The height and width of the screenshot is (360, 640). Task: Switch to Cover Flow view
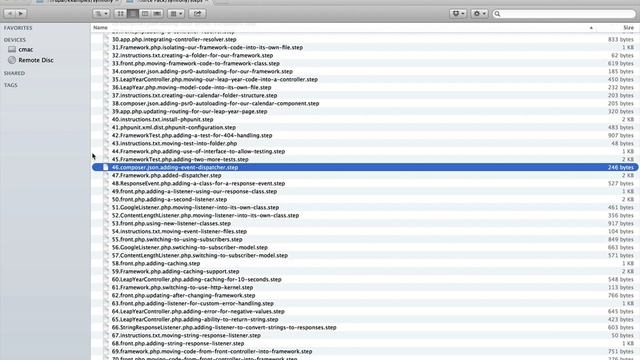[x=157, y=13]
